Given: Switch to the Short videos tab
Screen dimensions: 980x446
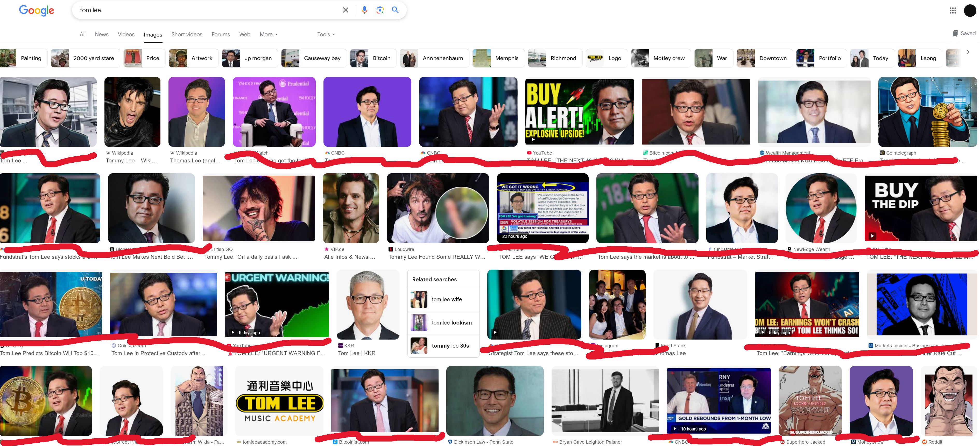Looking at the screenshot, I should (x=186, y=35).
